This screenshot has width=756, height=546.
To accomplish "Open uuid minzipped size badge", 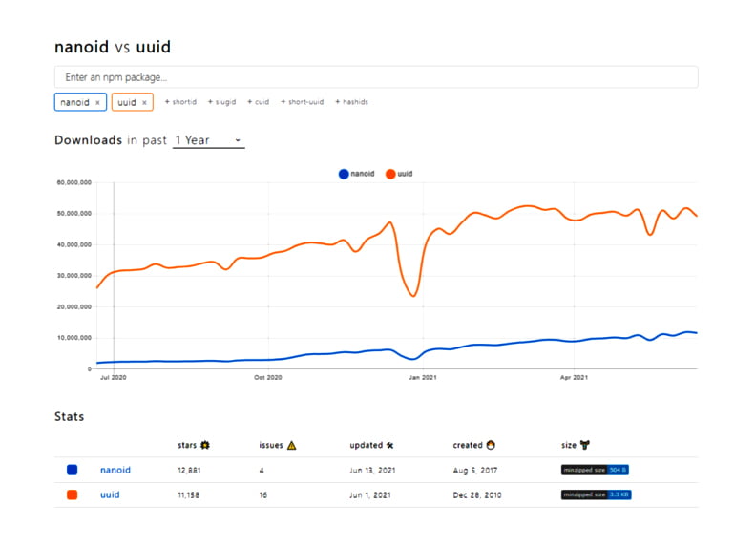I will coord(596,494).
